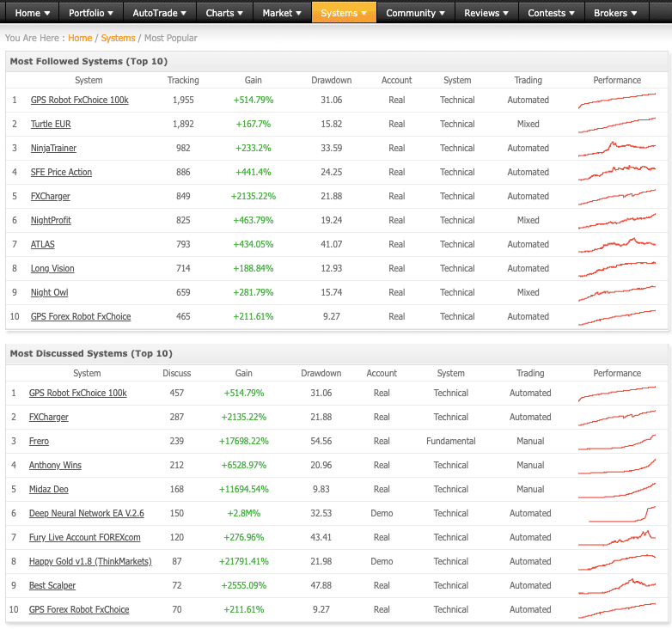The width and height of the screenshot is (672, 629).
Task: Open the Market dropdown menu
Action: tap(282, 13)
